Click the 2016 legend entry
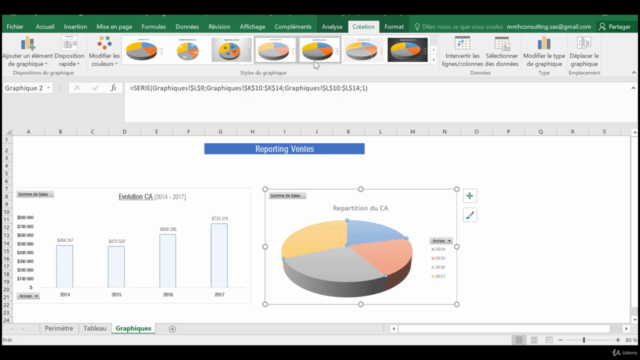The width and height of the screenshot is (640, 360). tap(438, 267)
